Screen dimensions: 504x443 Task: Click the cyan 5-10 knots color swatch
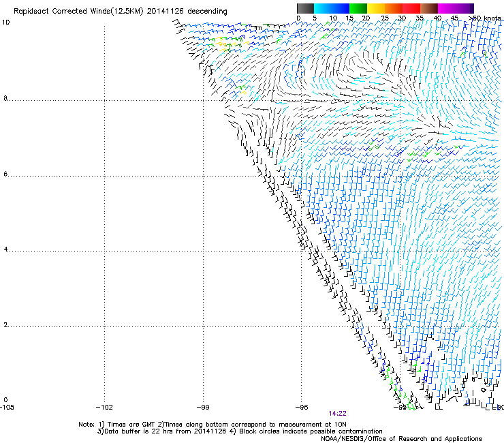(323, 8)
